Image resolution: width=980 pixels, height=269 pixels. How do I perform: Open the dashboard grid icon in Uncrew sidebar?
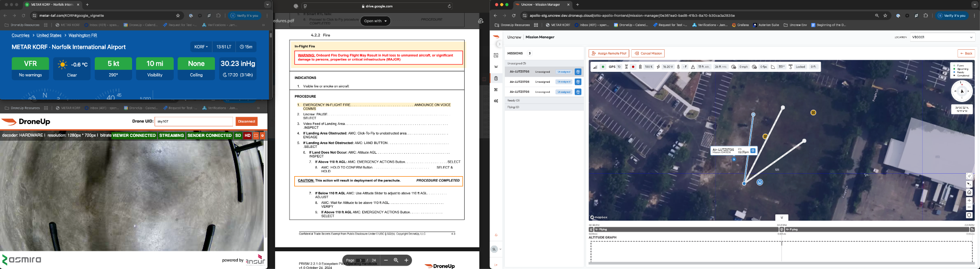(496, 55)
